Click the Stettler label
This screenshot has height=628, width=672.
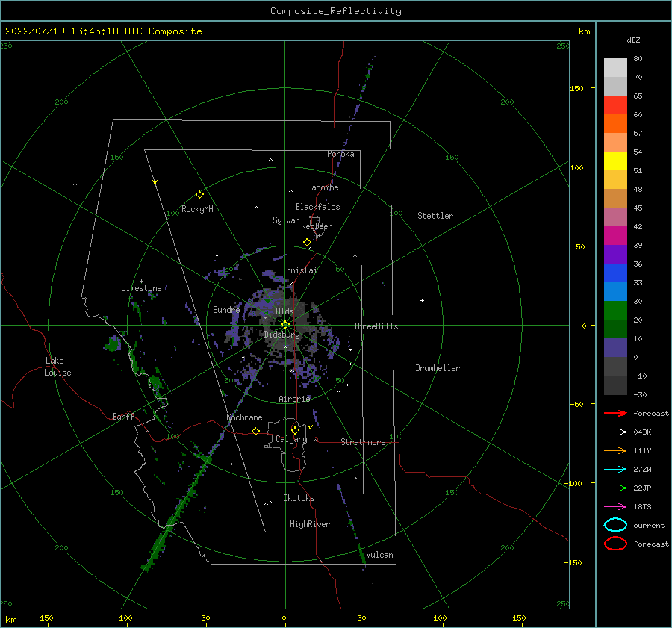pos(435,216)
